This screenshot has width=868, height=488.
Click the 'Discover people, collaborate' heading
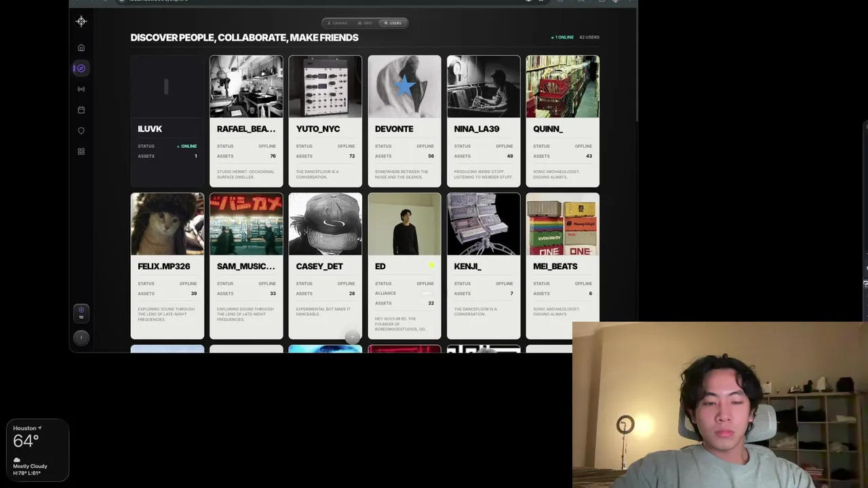[x=244, y=37]
